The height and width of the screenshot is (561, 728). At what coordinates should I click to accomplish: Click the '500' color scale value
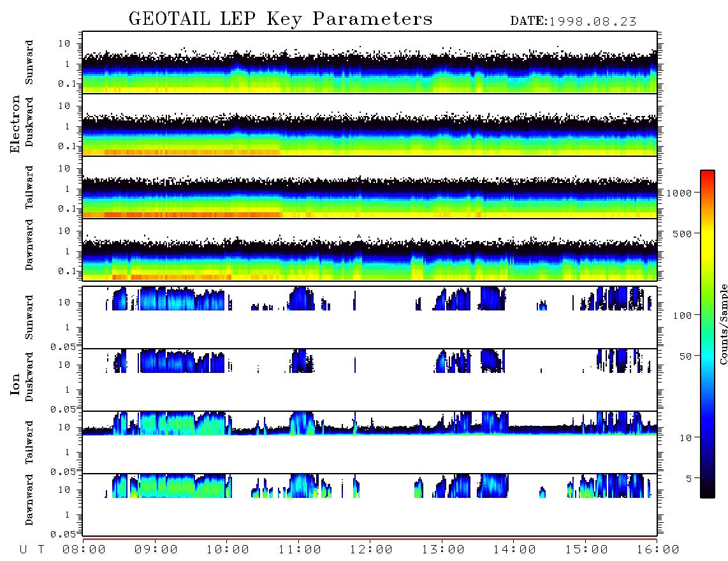682,233
